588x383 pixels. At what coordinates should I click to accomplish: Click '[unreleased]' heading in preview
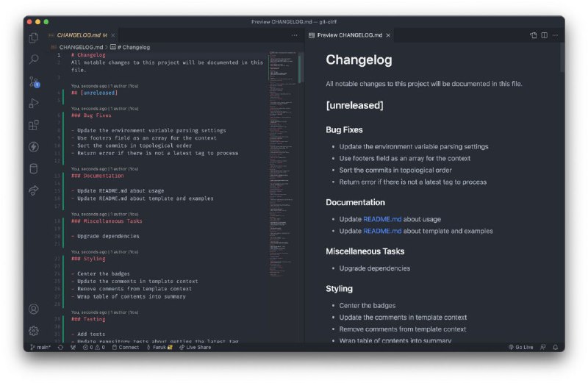click(x=354, y=105)
